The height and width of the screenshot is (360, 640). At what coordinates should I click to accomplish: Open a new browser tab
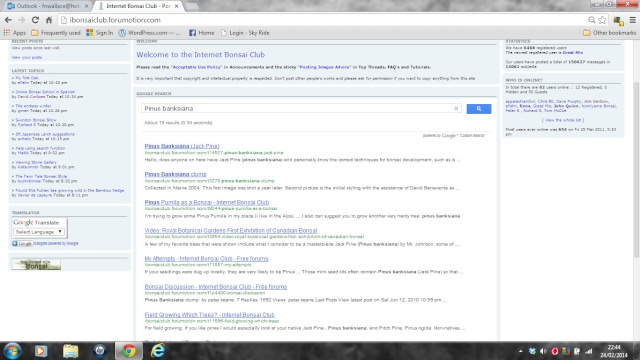pos(191,6)
